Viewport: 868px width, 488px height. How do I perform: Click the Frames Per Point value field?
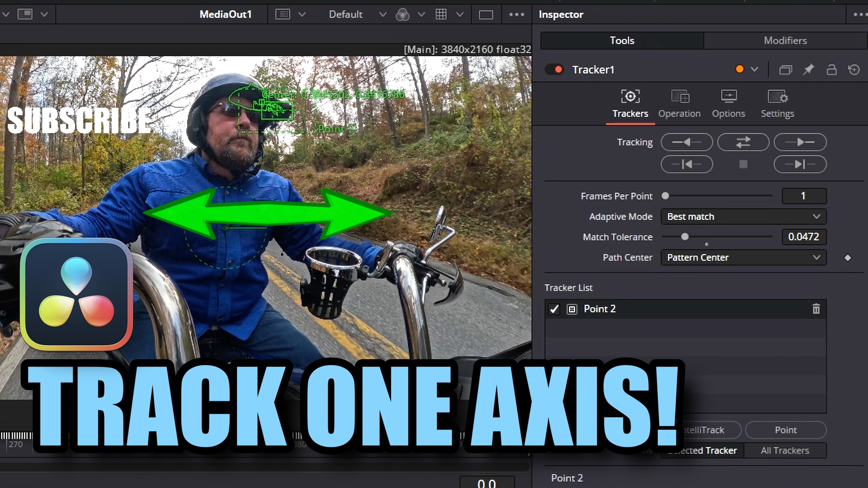point(804,196)
